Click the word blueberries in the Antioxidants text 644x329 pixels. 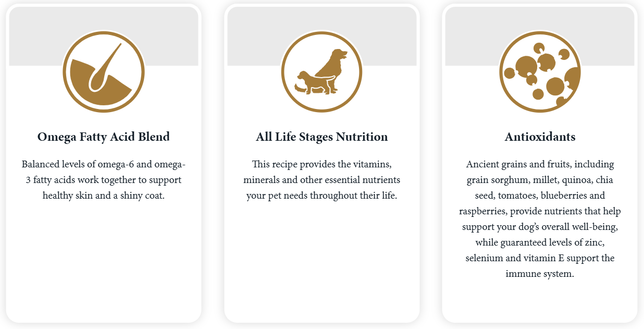[564, 196]
